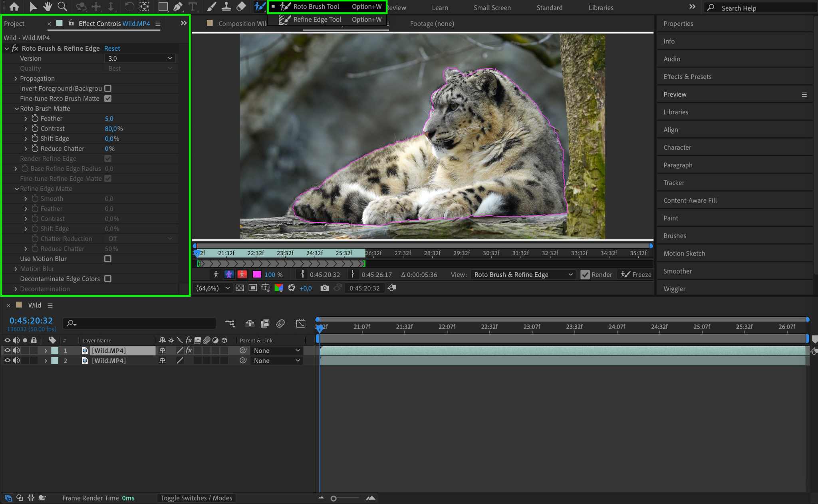This screenshot has width=818, height=504.
Task: Open the Version 3.0 dropdown
Action: (140, 58)
